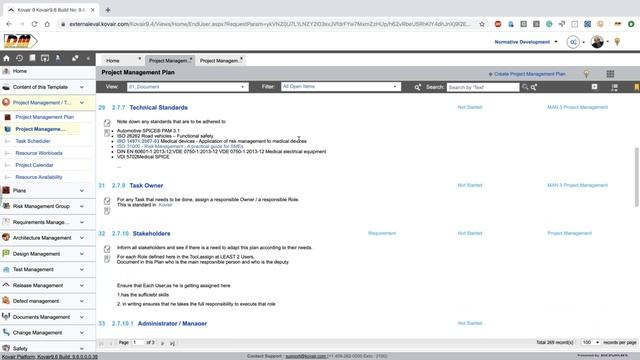This screenshot has height=360, width=640.
Task: Click the advanced search icon after magnifier
Action: coord(533,87)
